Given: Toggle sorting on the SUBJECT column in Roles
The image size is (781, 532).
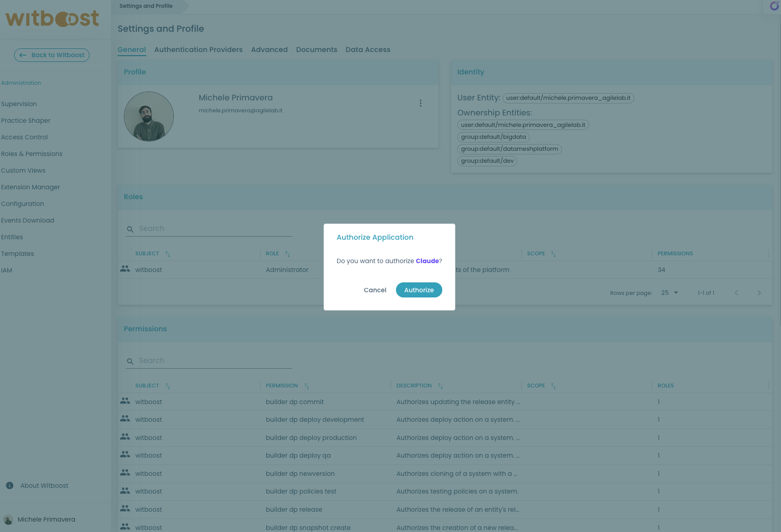Looking at the screenshot, I should point(168,254).
